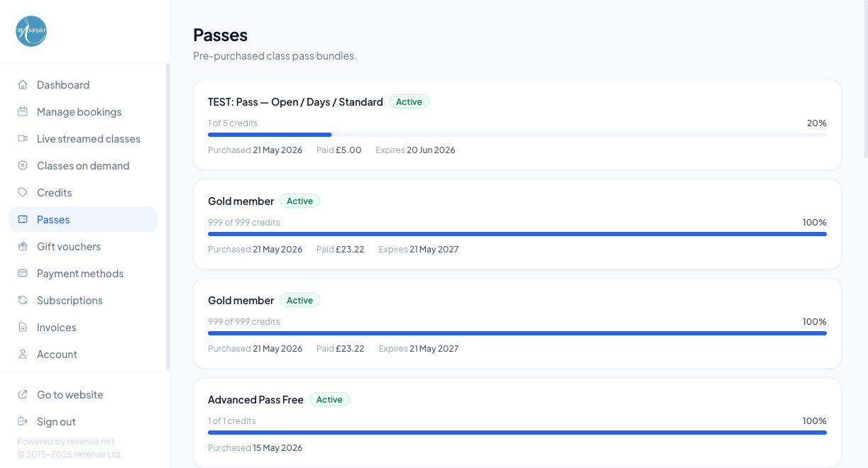This screenshot has height=468, width=868.
Task: Open Live streamed classes
Action: (83, 138)
